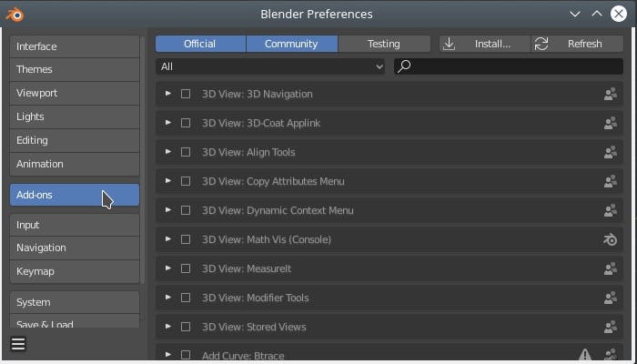Enable the Dynamic Context Menu checkbox

[x=186, y=210]
